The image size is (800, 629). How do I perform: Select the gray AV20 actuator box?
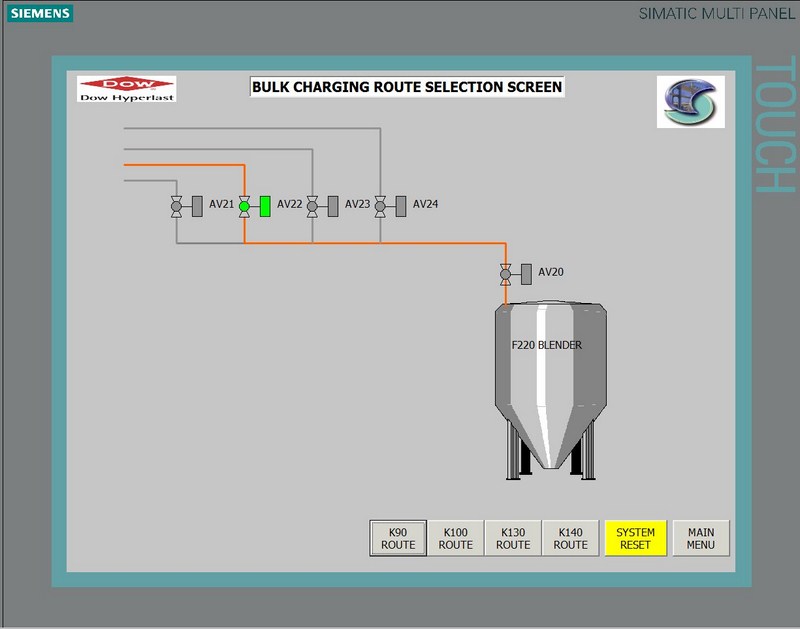[x=527, y=274]
